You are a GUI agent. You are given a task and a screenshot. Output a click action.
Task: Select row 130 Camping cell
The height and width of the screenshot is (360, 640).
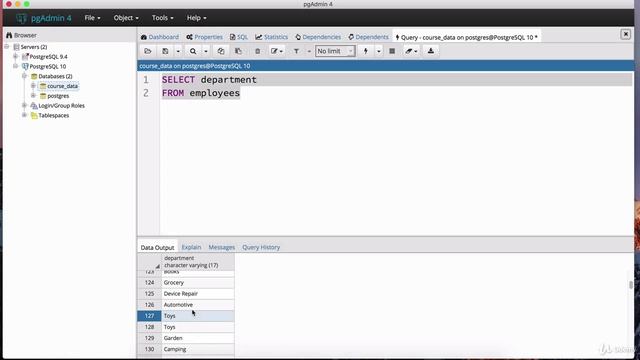[x=198, y=349]
